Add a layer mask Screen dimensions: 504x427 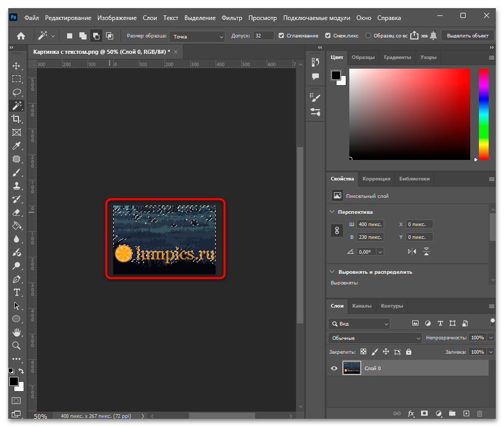point(424,414)
